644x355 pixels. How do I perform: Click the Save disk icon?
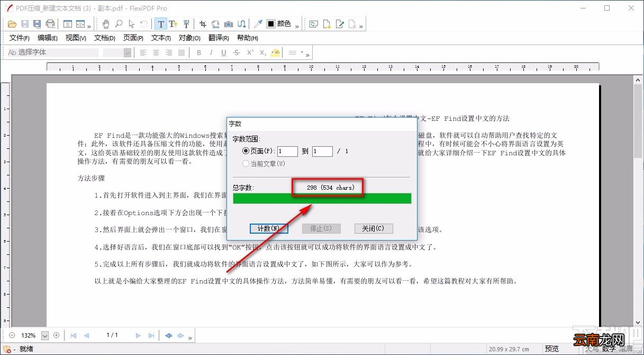click(x=25, y=24)
